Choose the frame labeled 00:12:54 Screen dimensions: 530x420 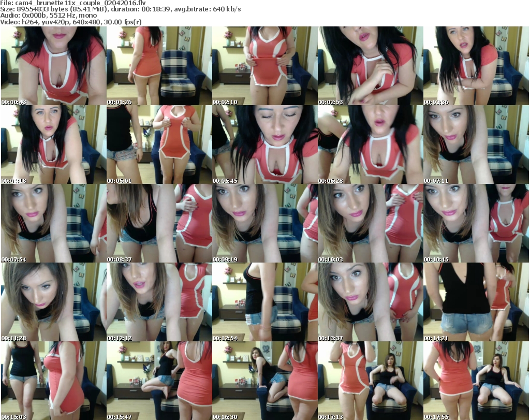(264, 302)
